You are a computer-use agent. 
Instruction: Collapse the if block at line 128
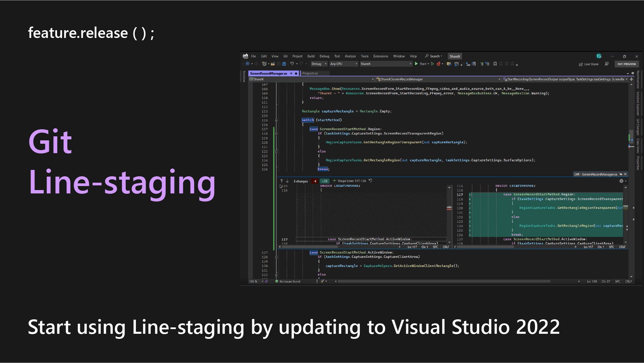click(276, 257)
